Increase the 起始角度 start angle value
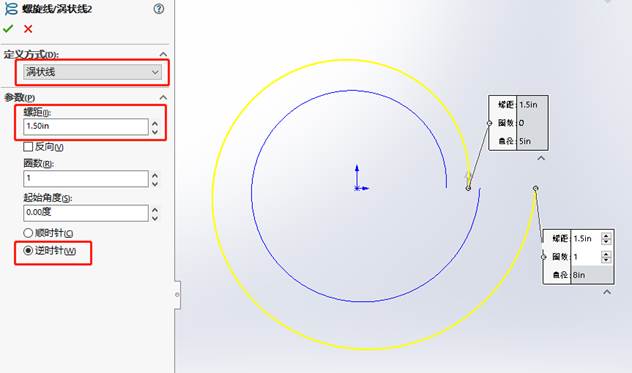This screenshot has height=373, width=632. tap(155, 210)
